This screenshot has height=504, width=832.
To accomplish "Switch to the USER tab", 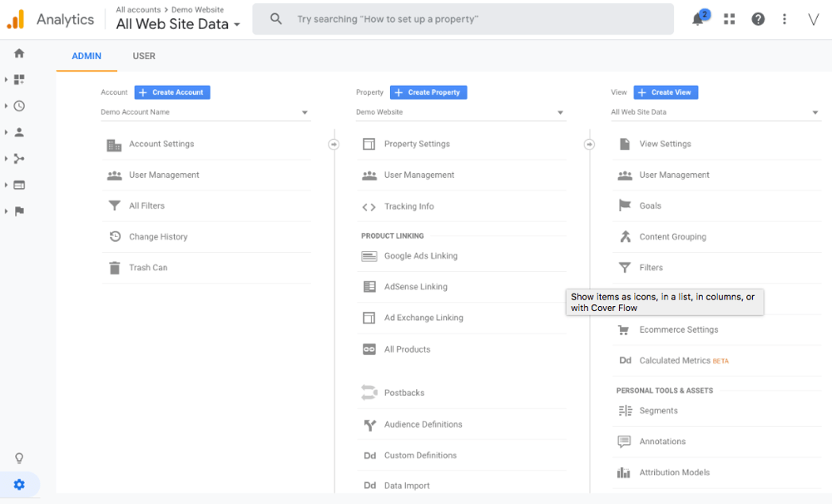I will pos(144,56).
